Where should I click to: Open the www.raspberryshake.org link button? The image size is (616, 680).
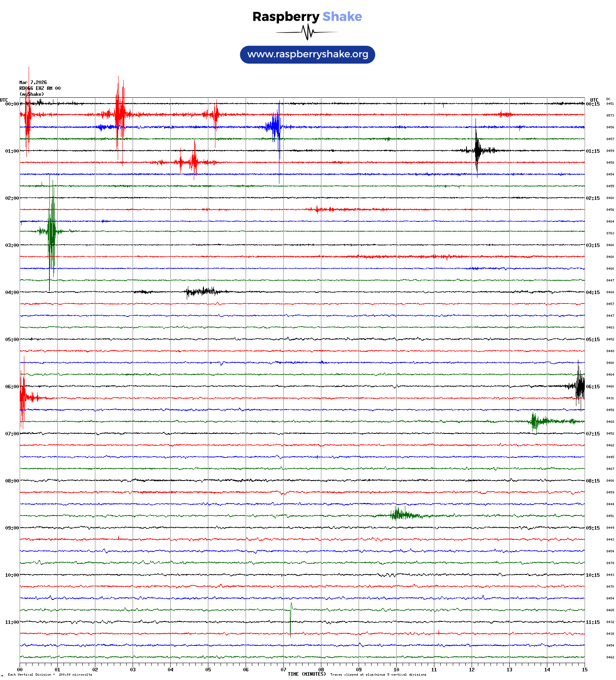point(307,55)
